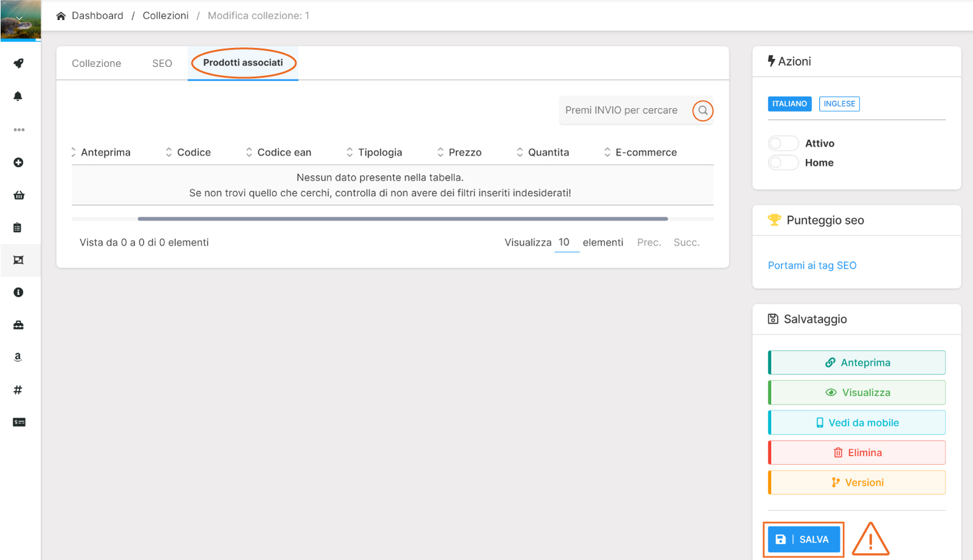Image resolution: width=973 pixels, height=560 pixels.
Task: Follow the Portami ai tag SEO link
Action: [x=811, y=266]
